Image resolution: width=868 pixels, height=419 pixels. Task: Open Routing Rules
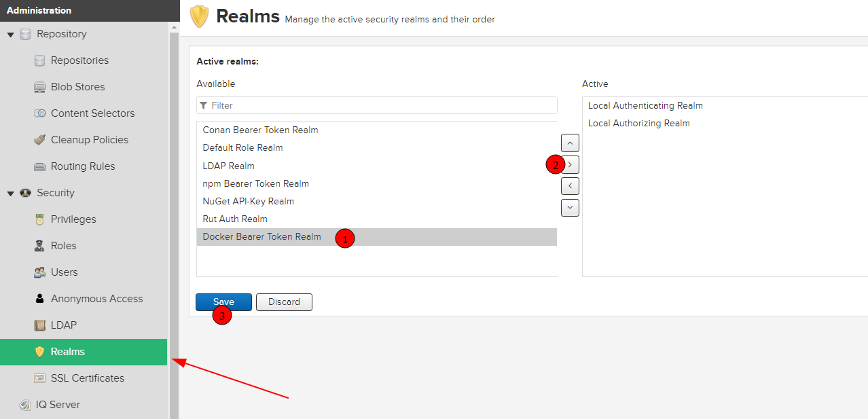click(84, 166)
